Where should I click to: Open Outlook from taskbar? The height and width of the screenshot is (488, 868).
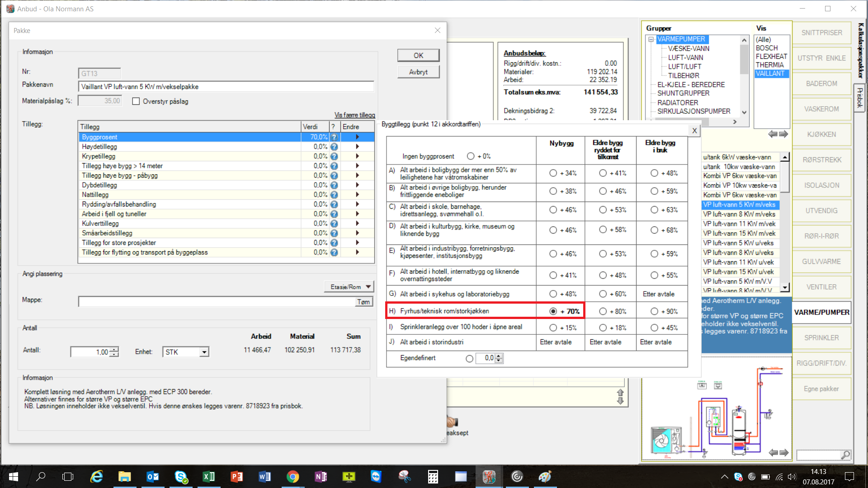[x=153, y=477]
